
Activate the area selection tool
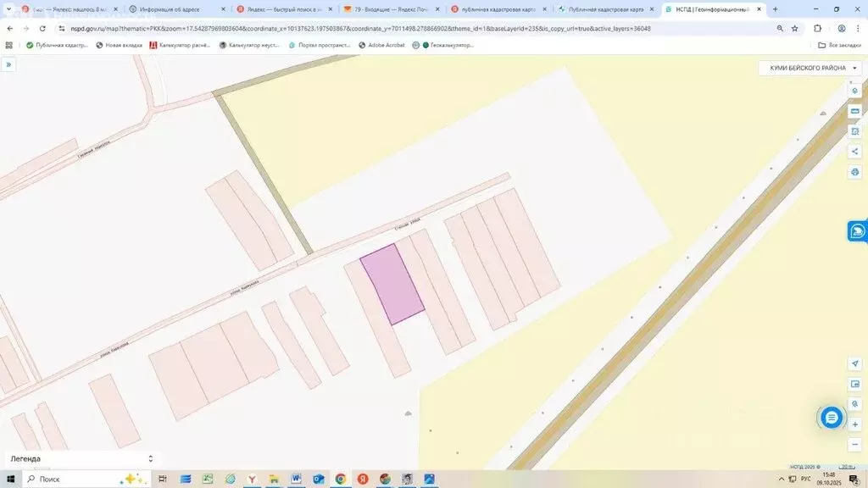pos(854,131)
